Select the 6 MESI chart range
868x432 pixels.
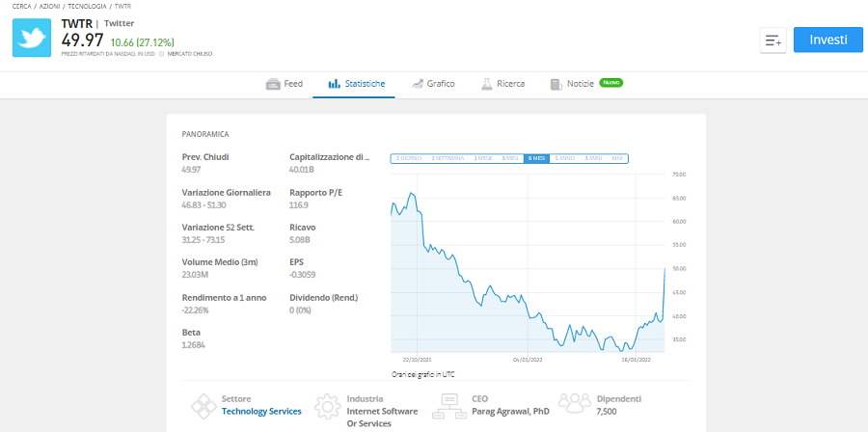tap(537, 158)
